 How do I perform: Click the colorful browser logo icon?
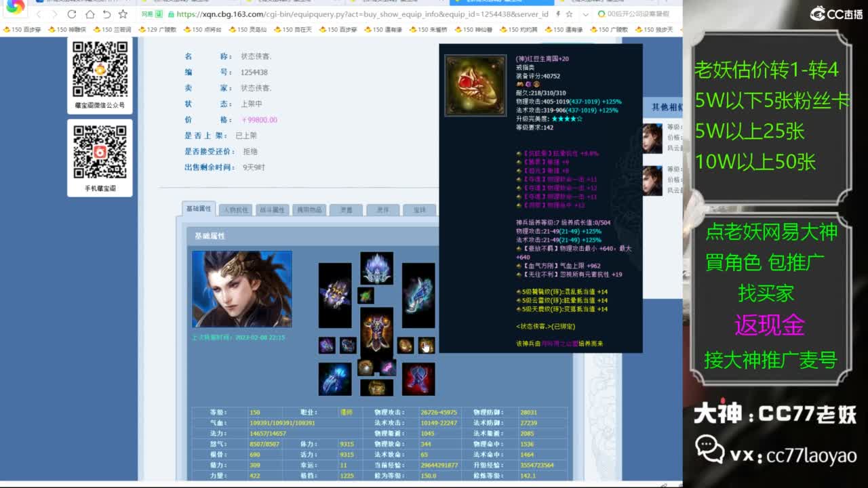coord(15,7)
